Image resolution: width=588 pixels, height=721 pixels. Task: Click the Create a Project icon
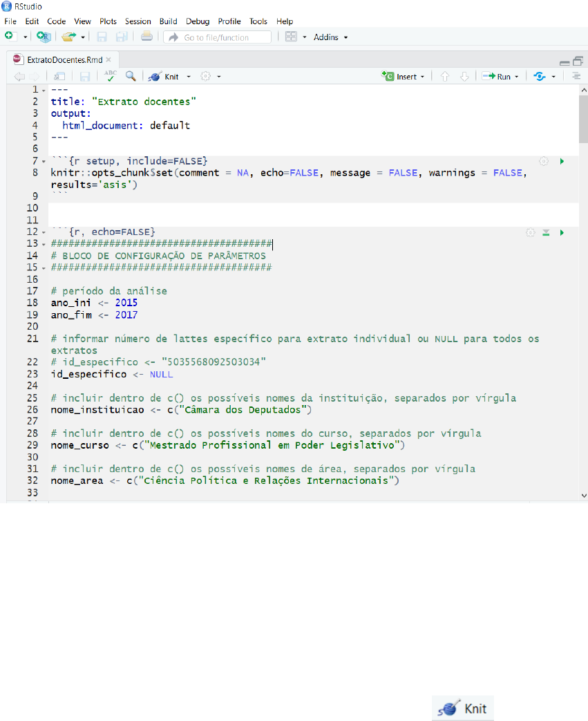[44, 37]
